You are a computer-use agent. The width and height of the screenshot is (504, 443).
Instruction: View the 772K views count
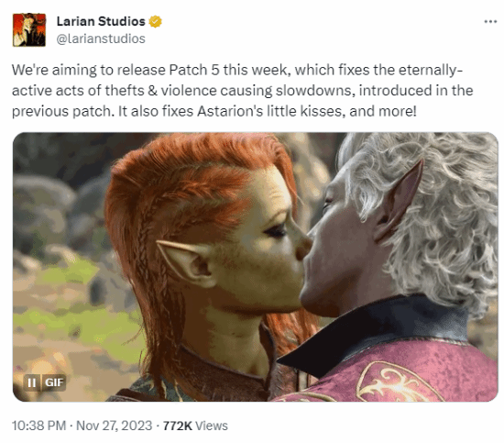(178, 426)
